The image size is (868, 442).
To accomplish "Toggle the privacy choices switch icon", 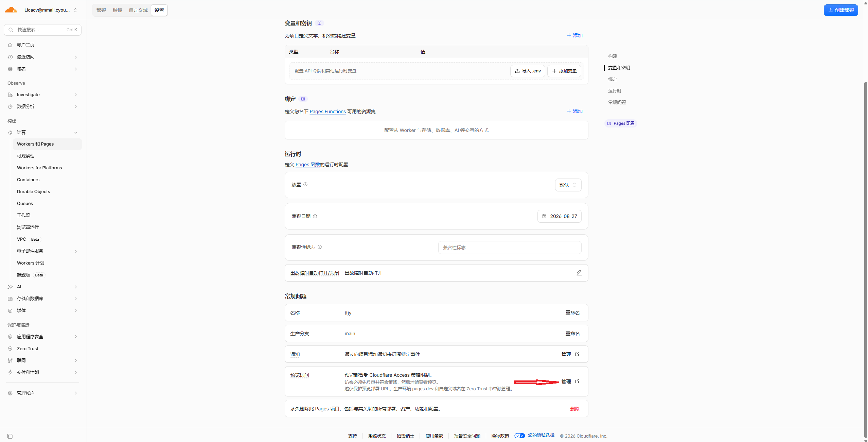I will 519,436.
